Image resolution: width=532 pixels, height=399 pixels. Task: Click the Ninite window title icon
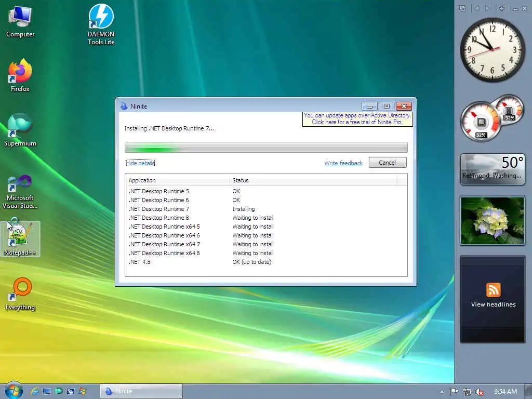(x=124, y=106)
